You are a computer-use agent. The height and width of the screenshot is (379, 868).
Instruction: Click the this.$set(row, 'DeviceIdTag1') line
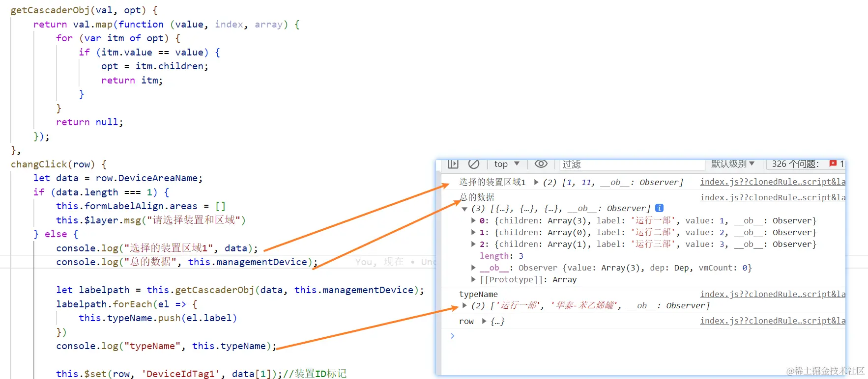point(201,374)
